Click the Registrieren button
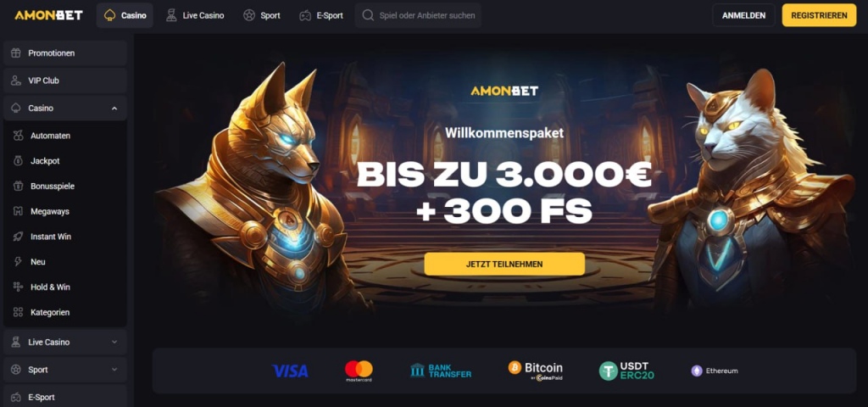Screen dimensions: 868x407 pyautogui.click(x=819, y=15)
